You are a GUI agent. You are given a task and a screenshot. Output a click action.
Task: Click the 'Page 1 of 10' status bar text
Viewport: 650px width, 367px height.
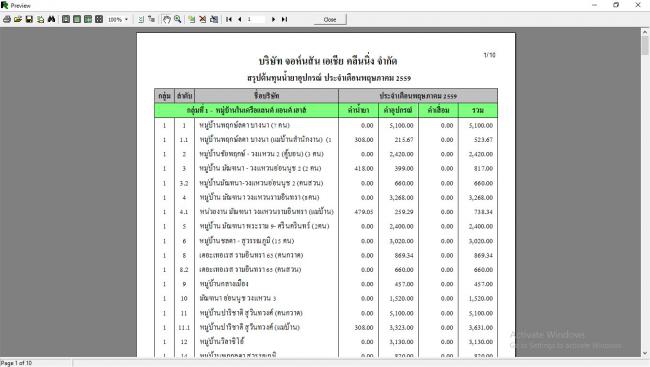pos(16,363)
